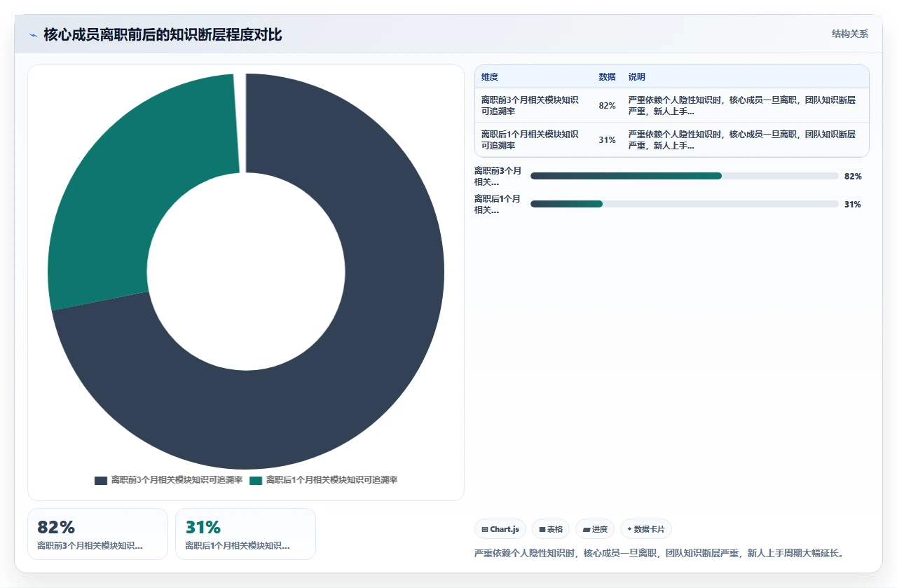Select the 进度 tag

(x=595, y=529)
